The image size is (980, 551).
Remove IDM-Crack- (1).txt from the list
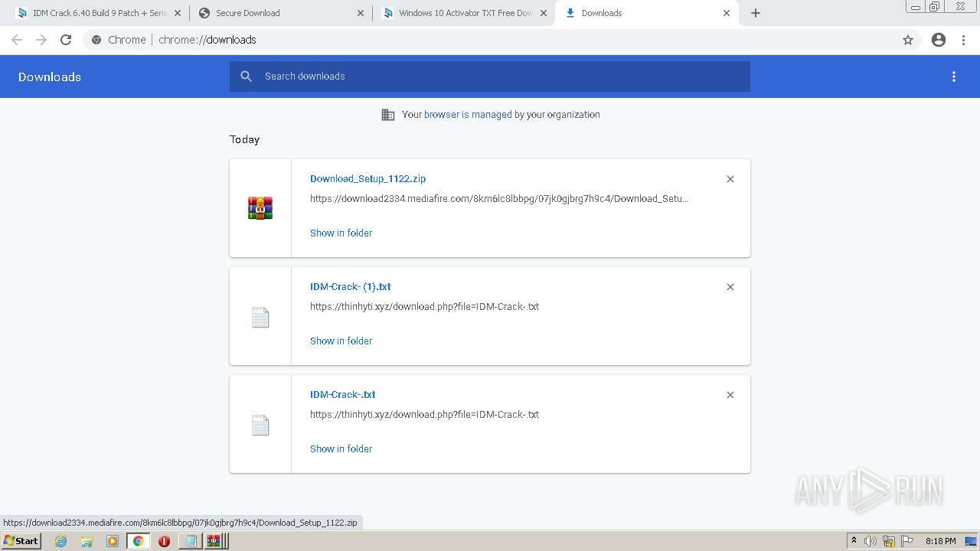click(730, 287)
